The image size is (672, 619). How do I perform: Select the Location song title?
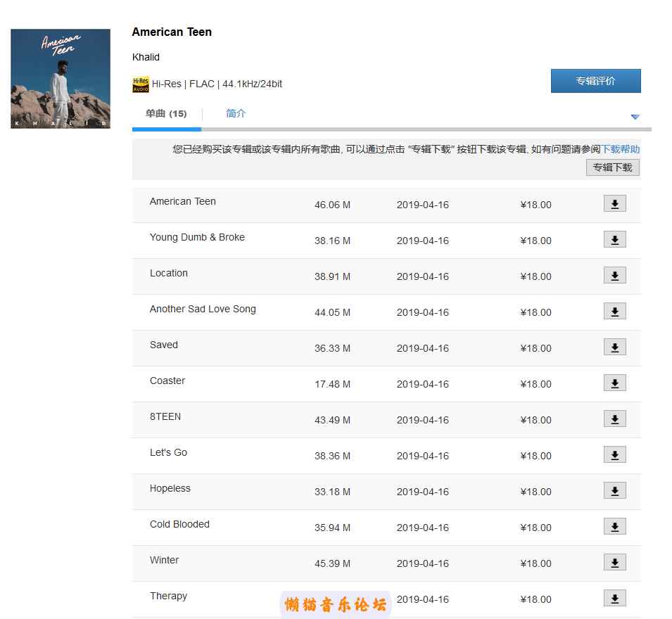coord(169,274)
